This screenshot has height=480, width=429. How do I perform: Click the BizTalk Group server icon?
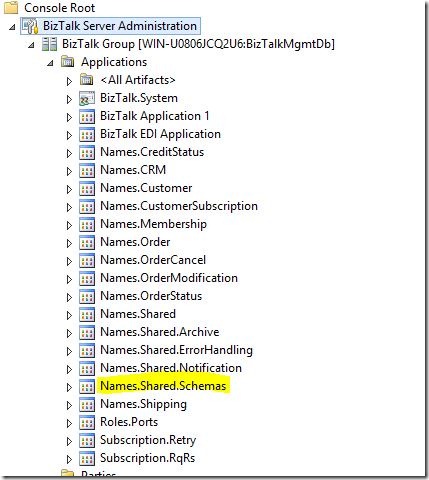tap(49, 44)
